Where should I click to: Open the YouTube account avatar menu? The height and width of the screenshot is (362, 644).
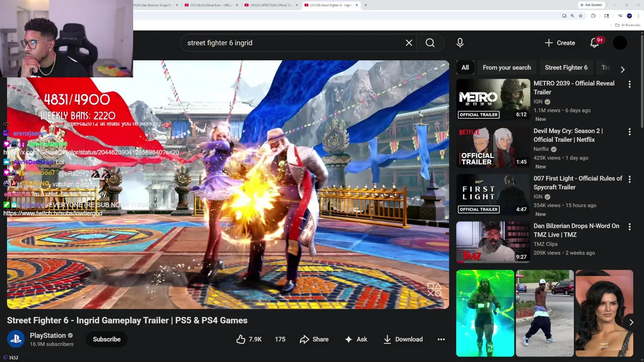[x=620, y=43]
